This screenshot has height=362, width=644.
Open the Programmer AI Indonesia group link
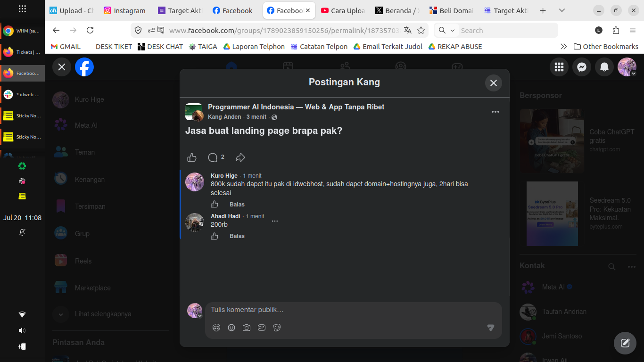296,107
